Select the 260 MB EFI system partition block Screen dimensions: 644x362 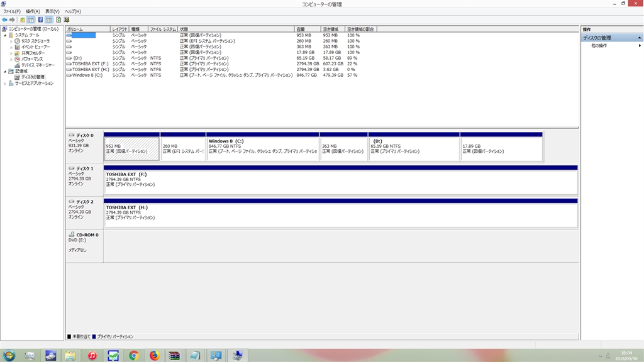click(x=183, y=146)
